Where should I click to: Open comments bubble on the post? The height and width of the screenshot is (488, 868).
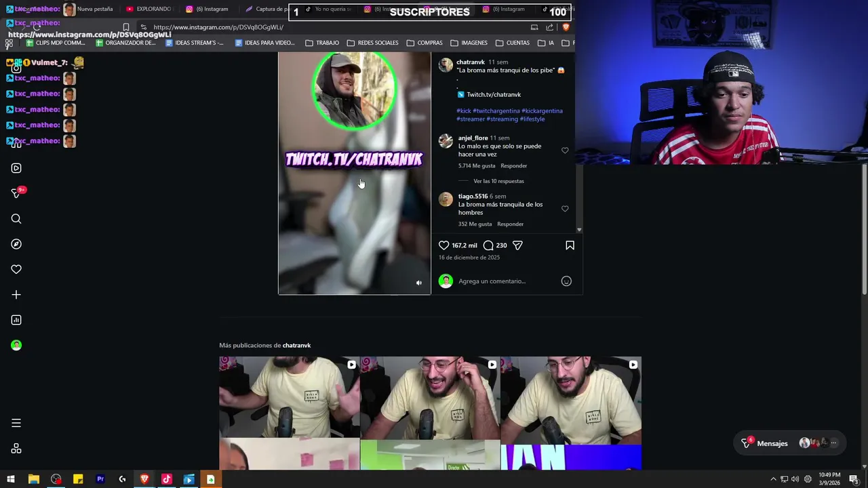click(488, 245)
